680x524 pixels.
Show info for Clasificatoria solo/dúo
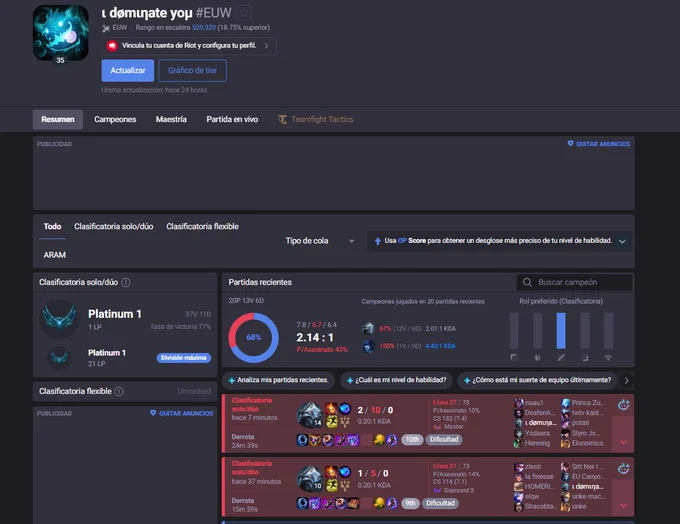(x=126, y=282)
